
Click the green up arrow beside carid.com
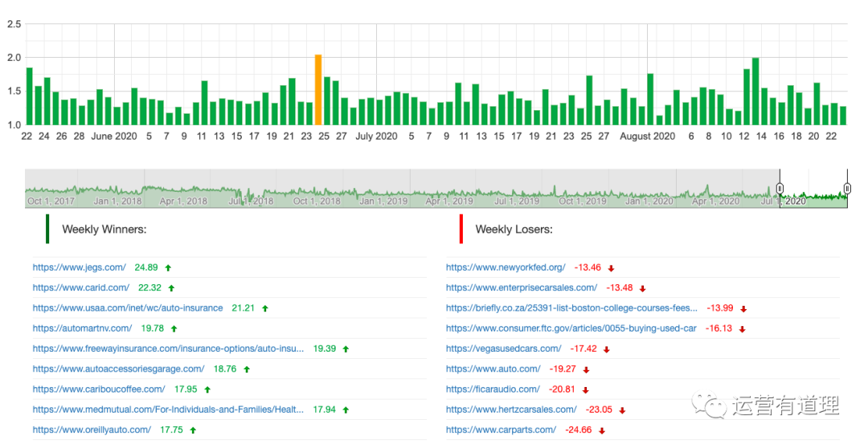pos(172,288)
